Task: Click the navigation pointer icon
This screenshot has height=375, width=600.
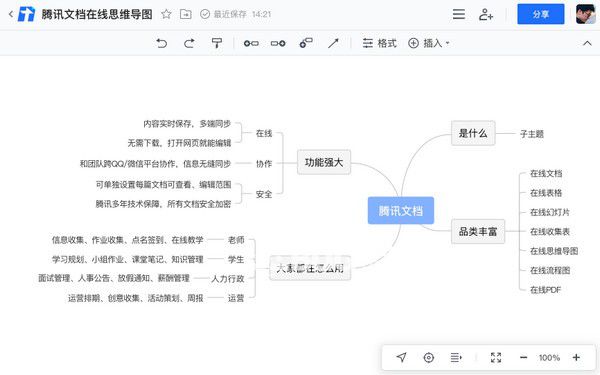Action: coord(401,357)
